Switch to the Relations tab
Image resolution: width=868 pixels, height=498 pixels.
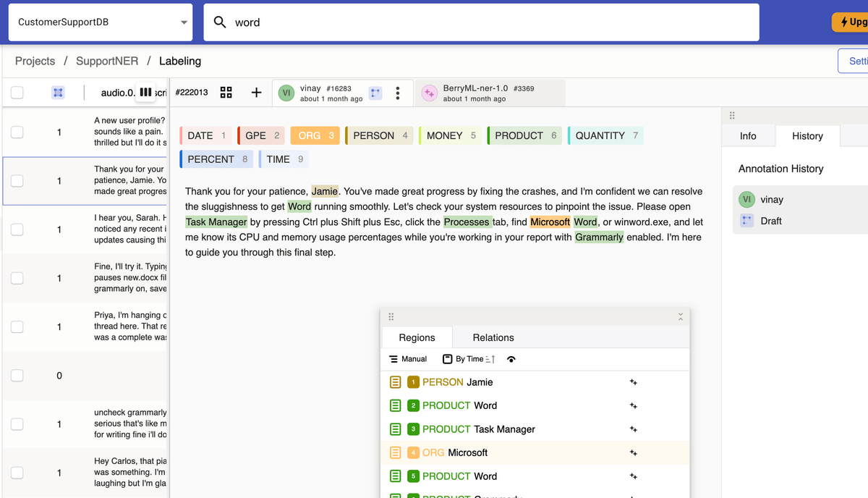pos(493,337)
